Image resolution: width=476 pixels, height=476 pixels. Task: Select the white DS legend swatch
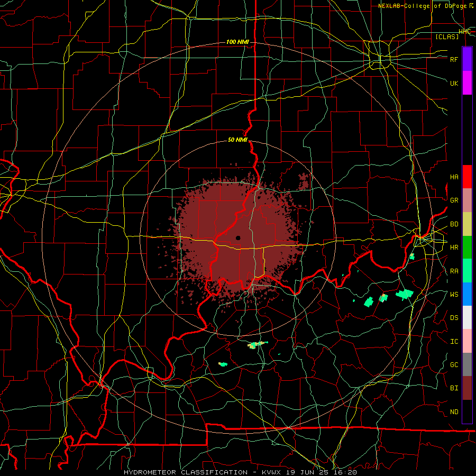[x=467, y=317]
